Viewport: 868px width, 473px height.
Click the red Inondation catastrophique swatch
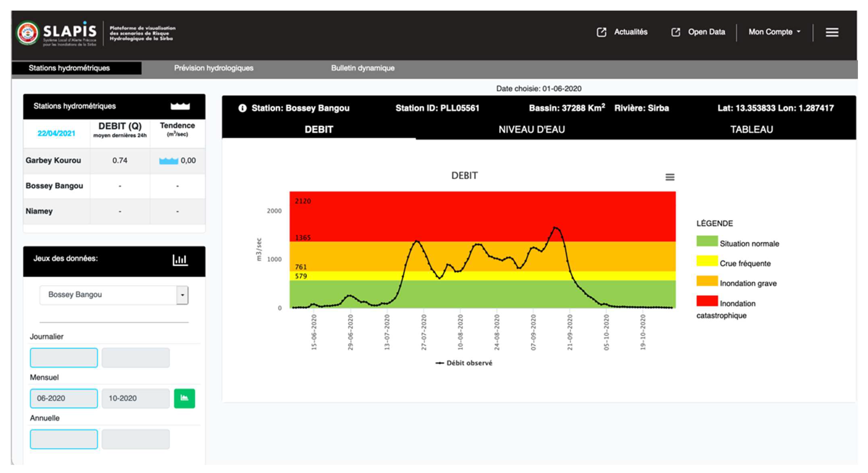click(707, 301)
